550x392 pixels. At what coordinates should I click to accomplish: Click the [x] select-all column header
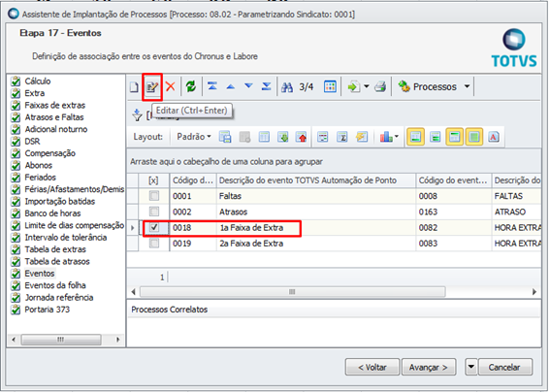coord(153,180)
